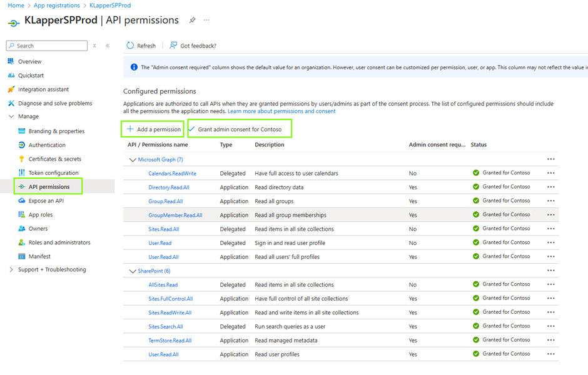
Task: Open the Expose an API page
Action: (46, 201)
